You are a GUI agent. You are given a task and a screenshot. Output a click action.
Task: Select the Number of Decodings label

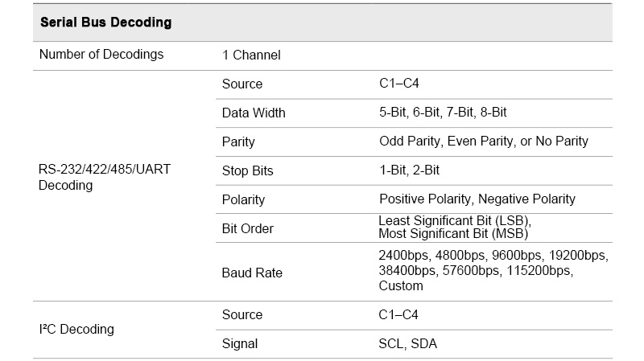101,55
